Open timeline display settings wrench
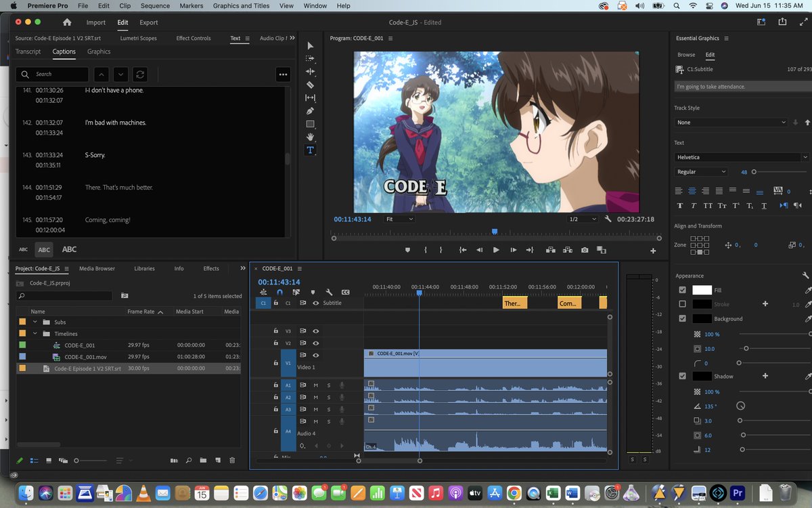 (x=329, y=292)
